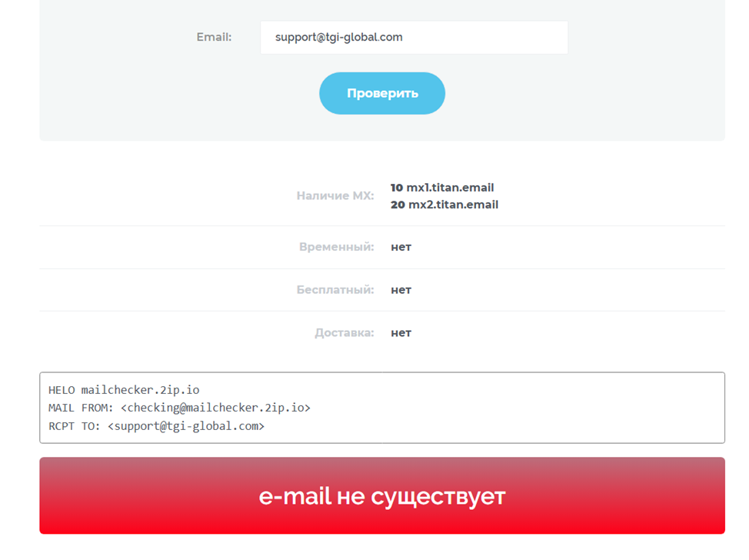749x560 pixels.
Task: Click the Наличие MX label
Action: 335,195
